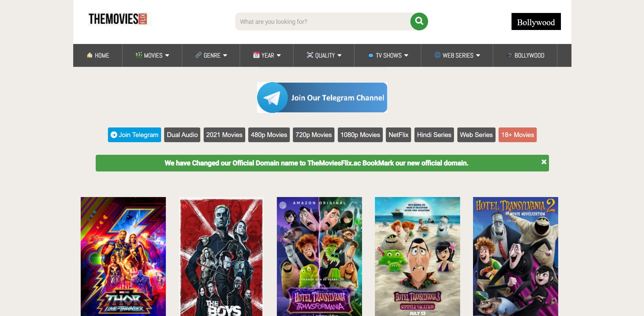Screen dimensions: 644x316
Task: Select the NetFlix tag
Action: [x=398, y=135]
